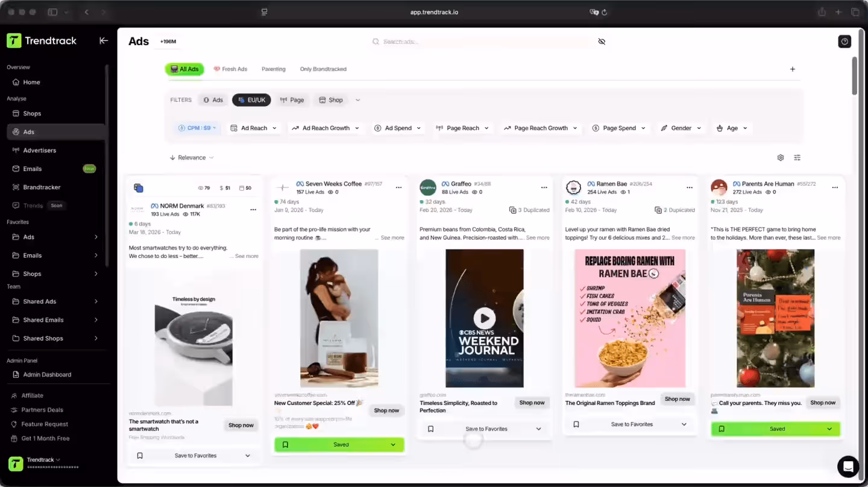Viewport: 868px width, 487px height.
Task: Collapse the sidebar with the arrow icon
Action: [x=104, y=40]
